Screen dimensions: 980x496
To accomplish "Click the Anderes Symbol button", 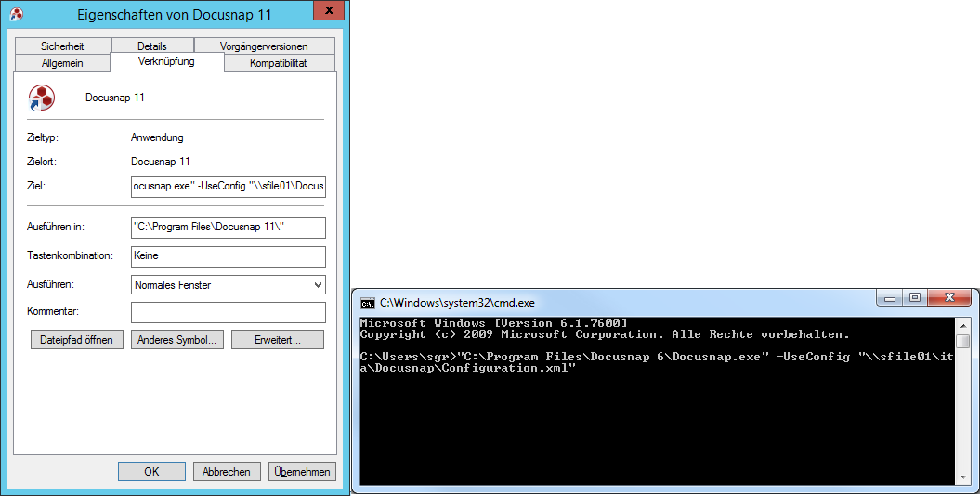I will coord(176,340).
